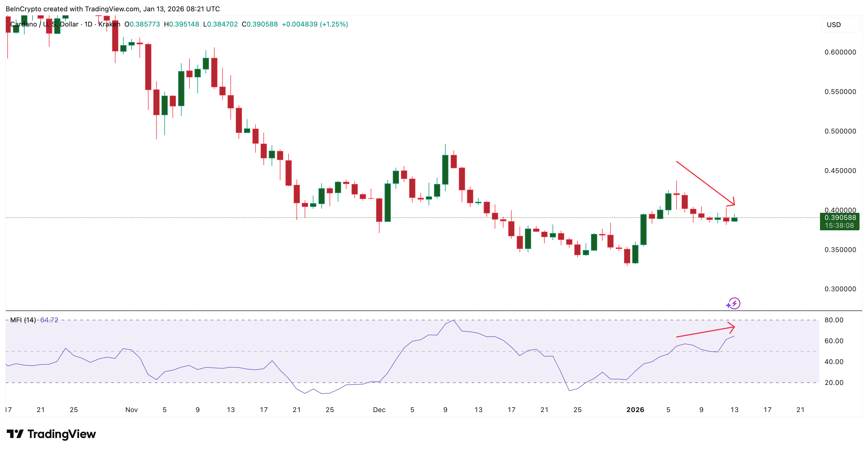Viewport: 868px width, 451px height.
Task: Select the Cardano / U.S. Dollar symbol name
Action: 44,24
